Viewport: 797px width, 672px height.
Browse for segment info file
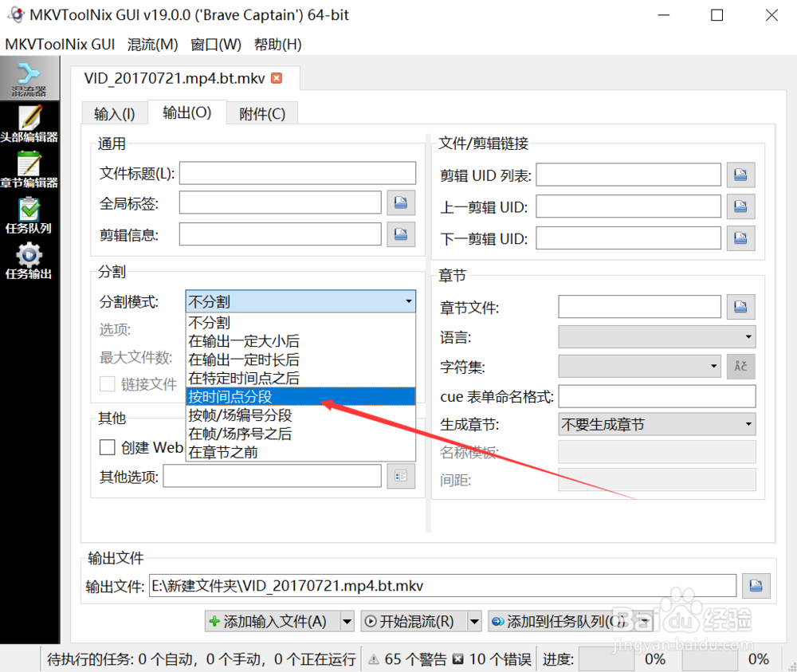click(401, 234)
